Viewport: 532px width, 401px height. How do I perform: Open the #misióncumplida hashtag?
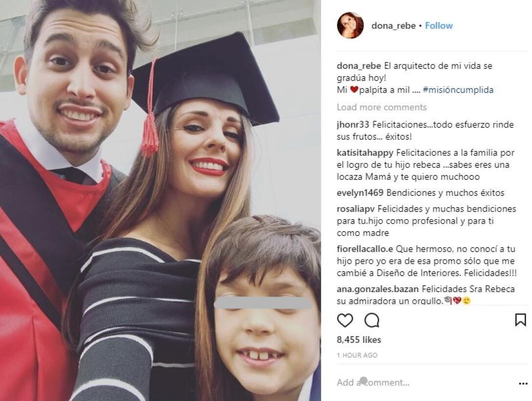458,90
